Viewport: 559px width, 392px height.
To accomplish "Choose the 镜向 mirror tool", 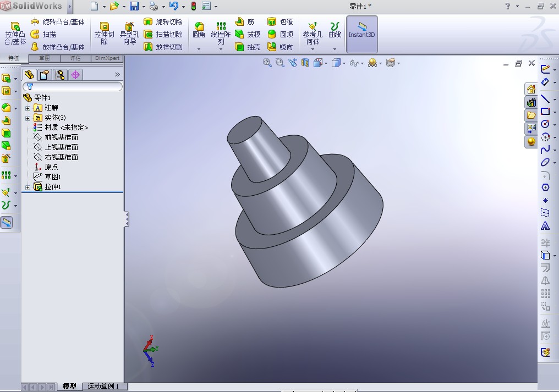I will 280,47.
